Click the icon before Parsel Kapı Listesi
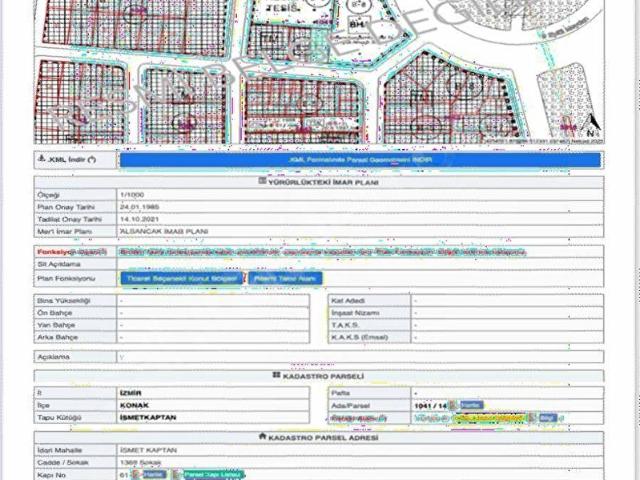The height and width of the screenshot is (480, 640). coord(176,475)
